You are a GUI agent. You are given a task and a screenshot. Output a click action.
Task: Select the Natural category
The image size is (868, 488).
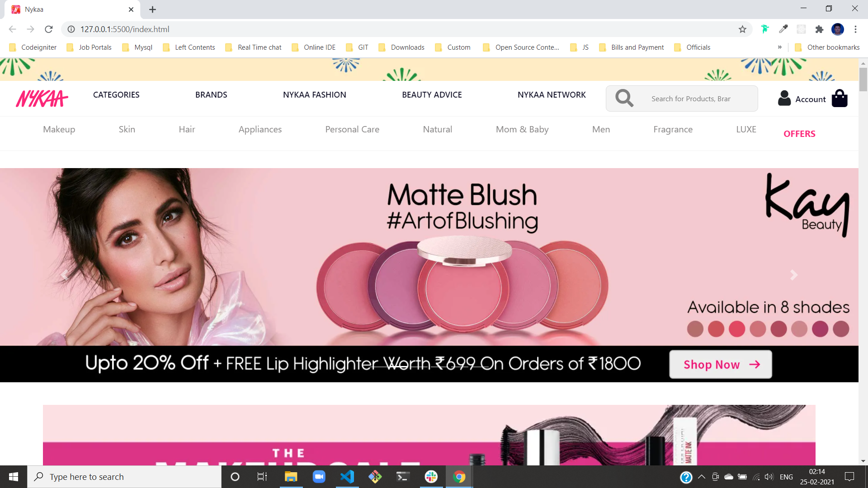click(438, 129)
